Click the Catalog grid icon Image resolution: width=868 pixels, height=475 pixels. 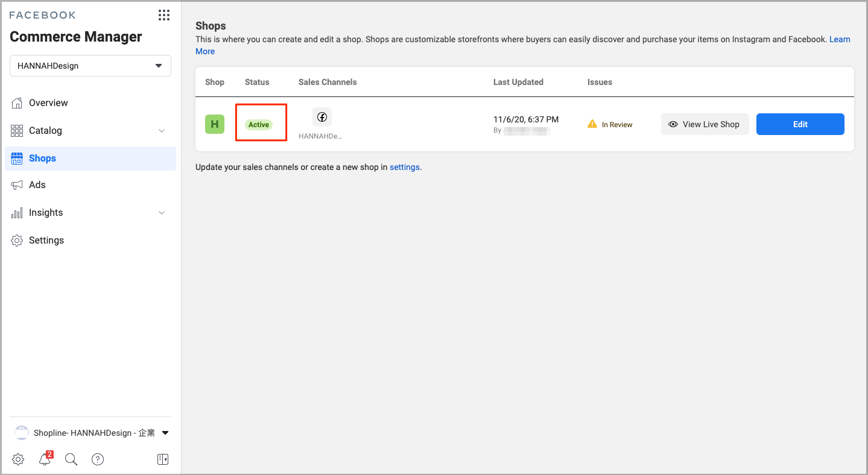click(x=17, y=131)
